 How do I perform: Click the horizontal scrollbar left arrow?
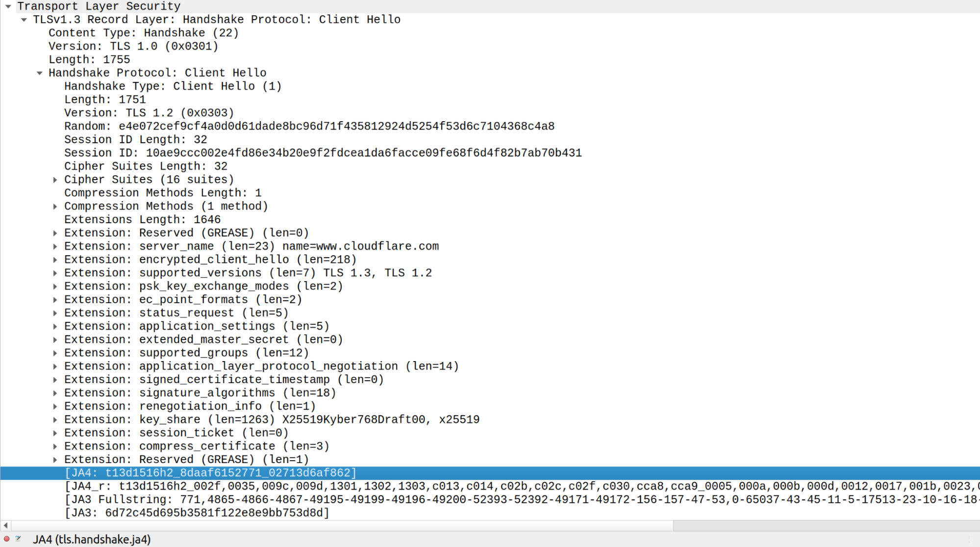[5, 525]
